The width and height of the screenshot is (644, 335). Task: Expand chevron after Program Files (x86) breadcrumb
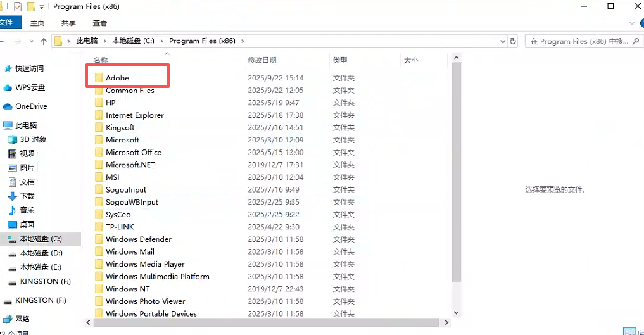243,41
